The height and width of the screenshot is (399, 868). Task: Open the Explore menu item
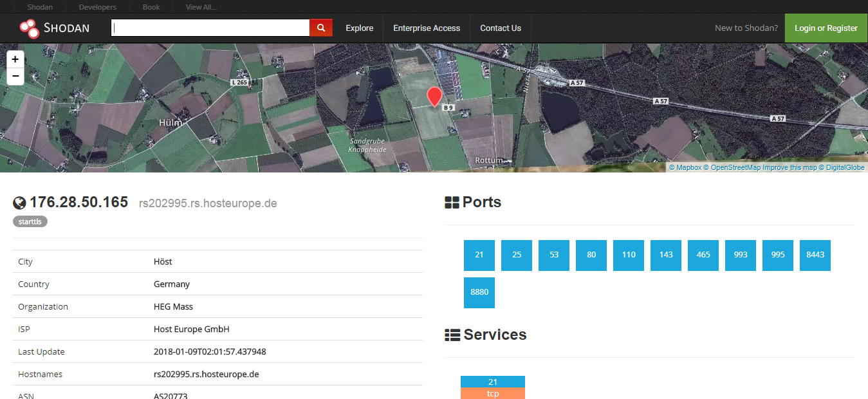tap(359, 28)
